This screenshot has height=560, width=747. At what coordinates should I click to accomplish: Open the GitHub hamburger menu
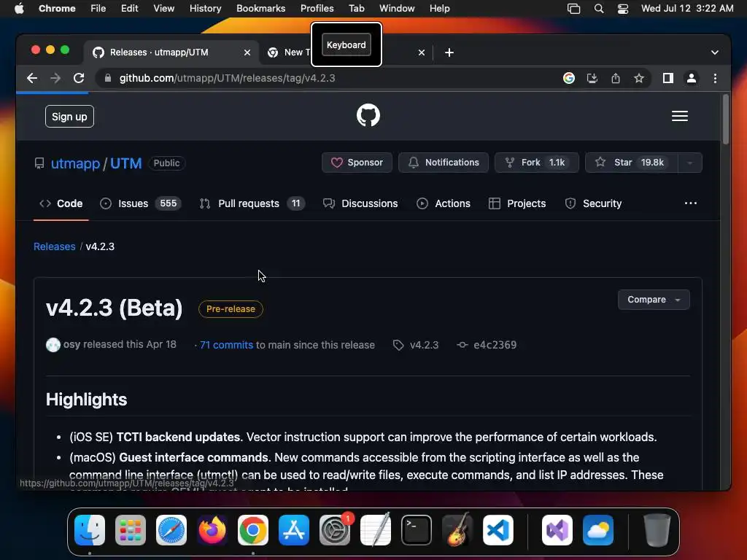680,116
